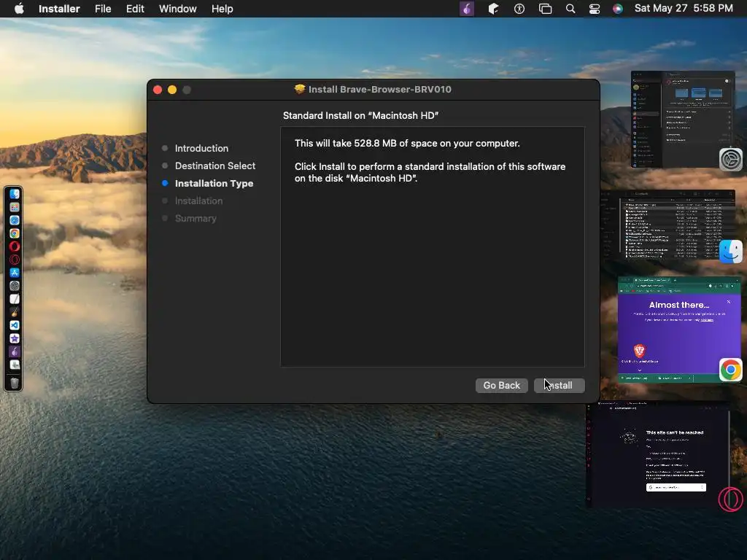Open Safari from the Dock
The height and width of the screenshot is (560, 747).
(x=15, y=220)
